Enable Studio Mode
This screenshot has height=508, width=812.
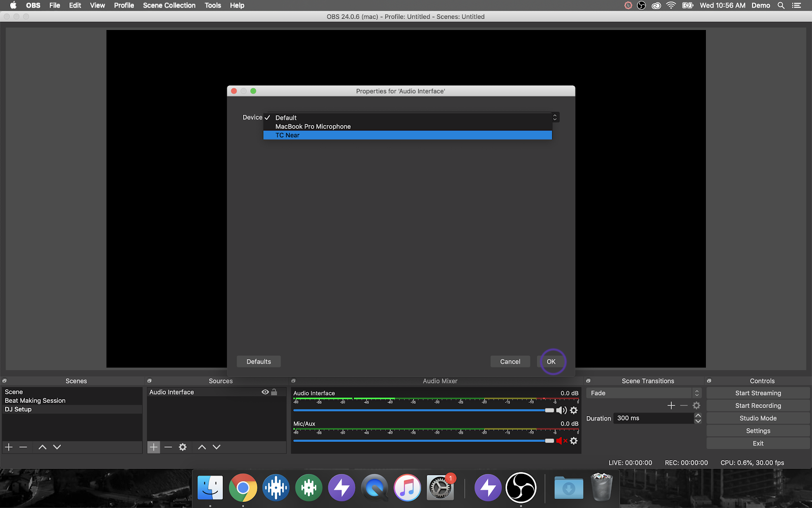758,418
